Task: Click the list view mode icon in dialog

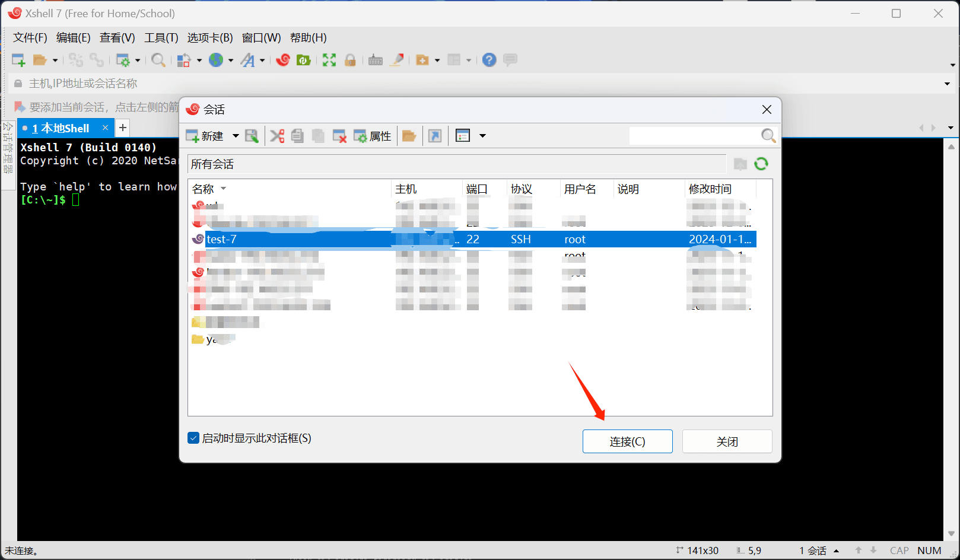Action: coord(463,136)
